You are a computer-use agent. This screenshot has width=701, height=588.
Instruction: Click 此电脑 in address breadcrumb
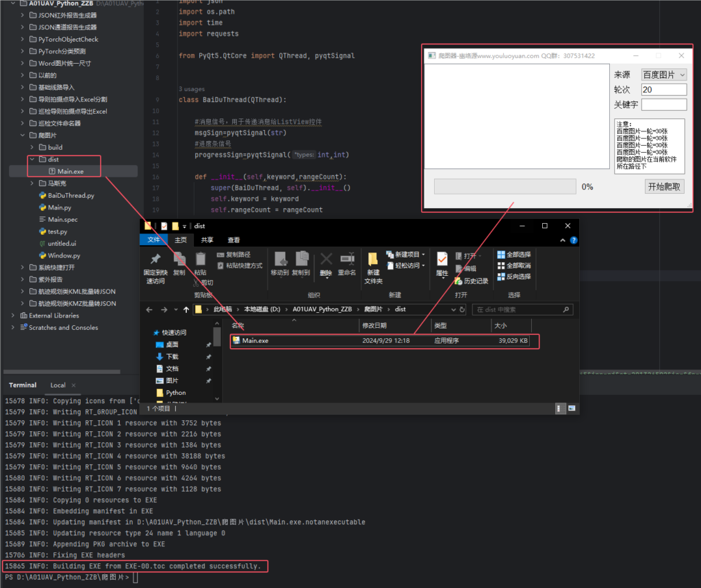[222, 309]
